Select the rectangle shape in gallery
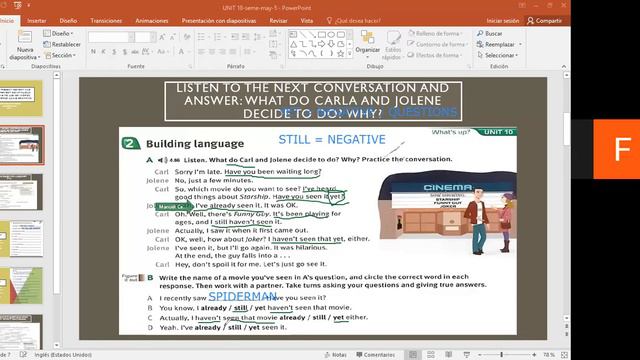Image resolution: width=640 pixels, height=360 pixels. coord(321,35)
